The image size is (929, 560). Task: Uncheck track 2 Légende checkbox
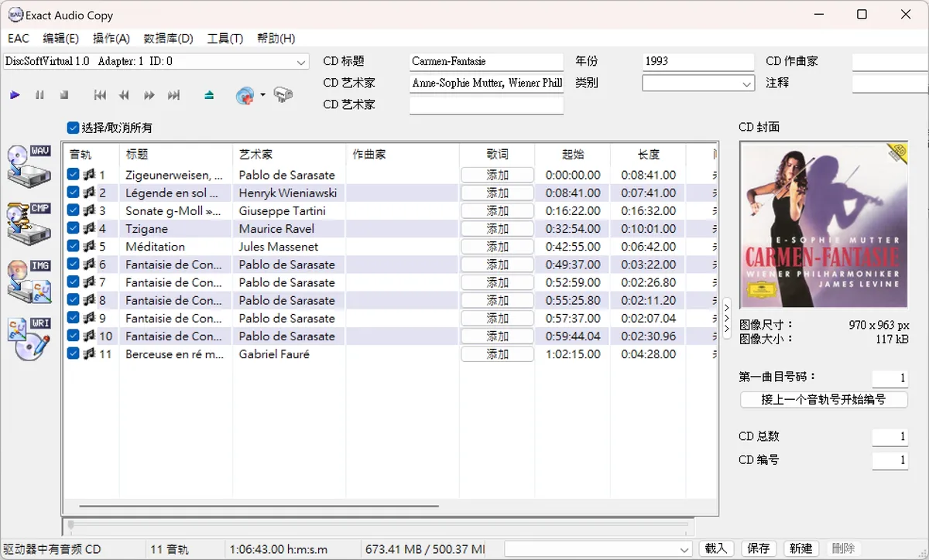click(x=74, y=193)
